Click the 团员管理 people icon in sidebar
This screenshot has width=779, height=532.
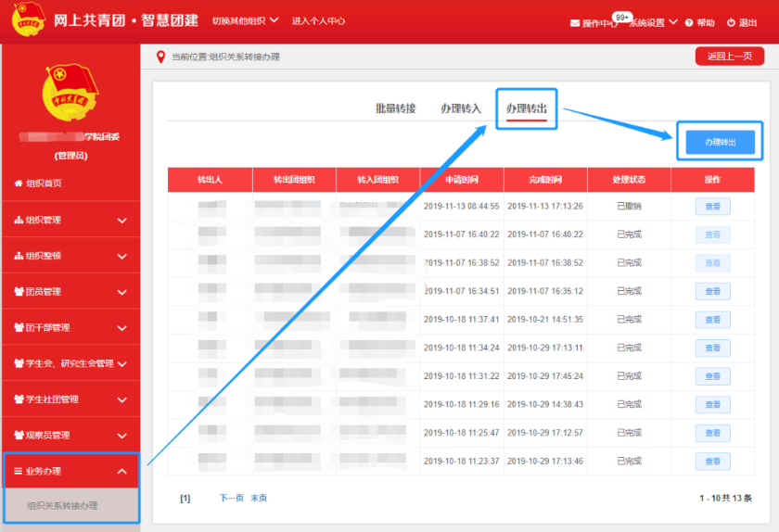pyautogui.click(x=19, y=292)
